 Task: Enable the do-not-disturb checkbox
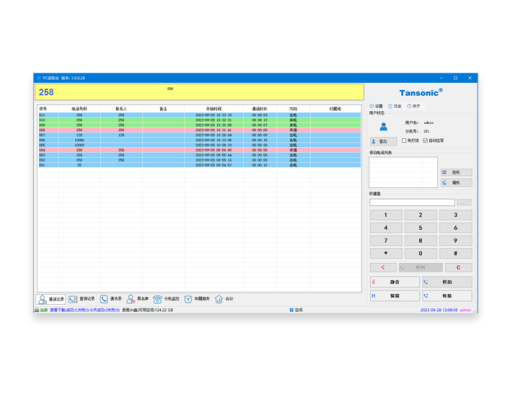pos(404,141)
